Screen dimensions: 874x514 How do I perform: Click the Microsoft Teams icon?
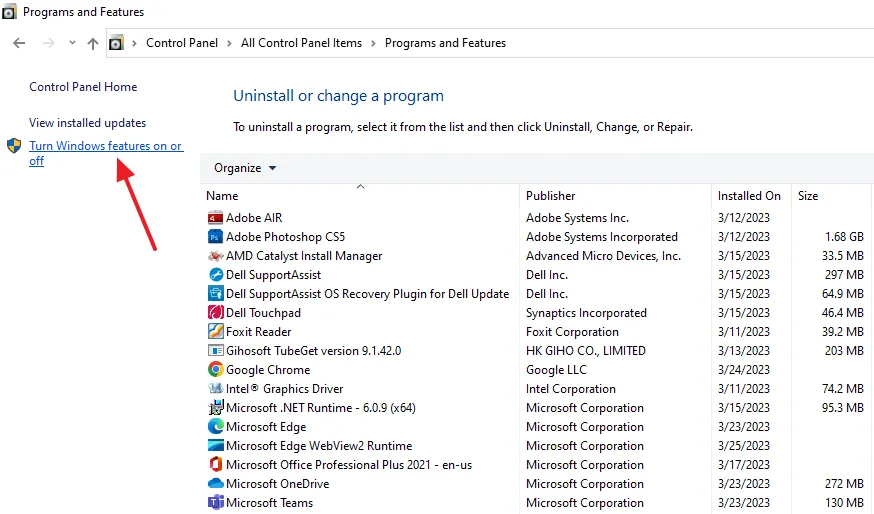tap(215, 503)
